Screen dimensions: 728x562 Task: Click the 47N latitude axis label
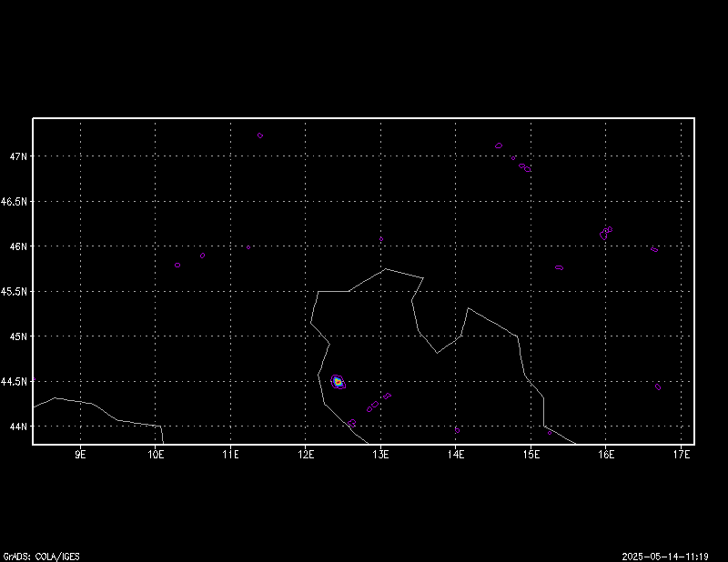18,156
